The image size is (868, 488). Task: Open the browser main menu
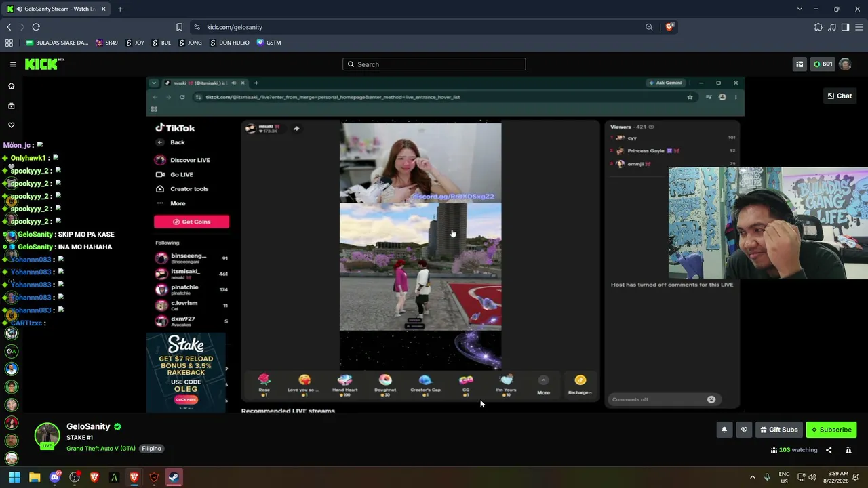859,27
